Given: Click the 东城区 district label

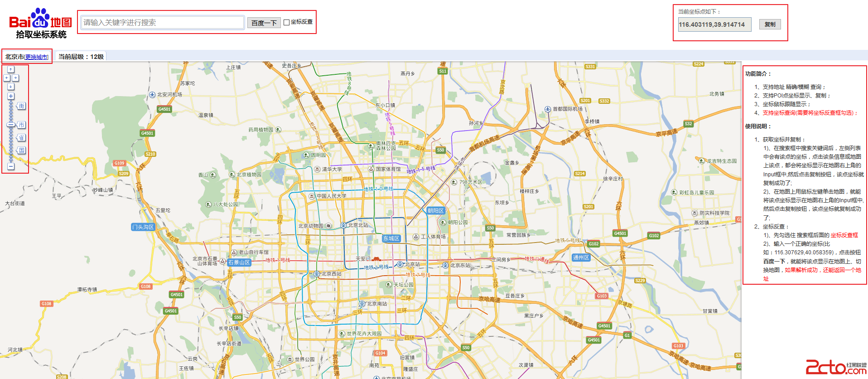Looking at the screenshot, I should click(x=391, y=238).
